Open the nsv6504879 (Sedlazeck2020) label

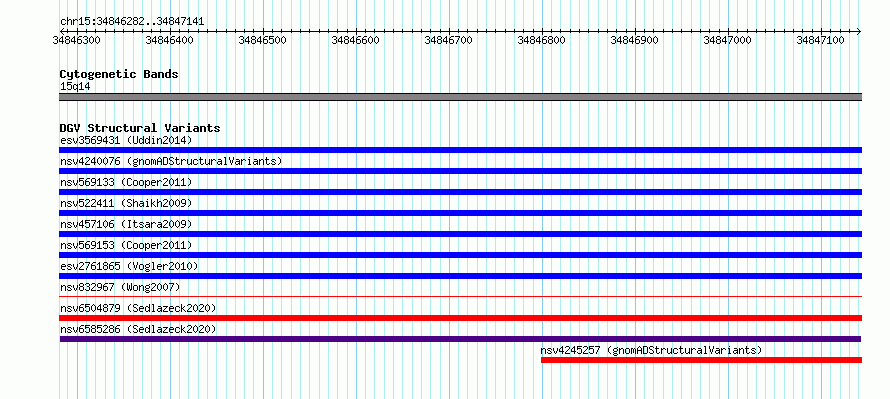[138, 308]
